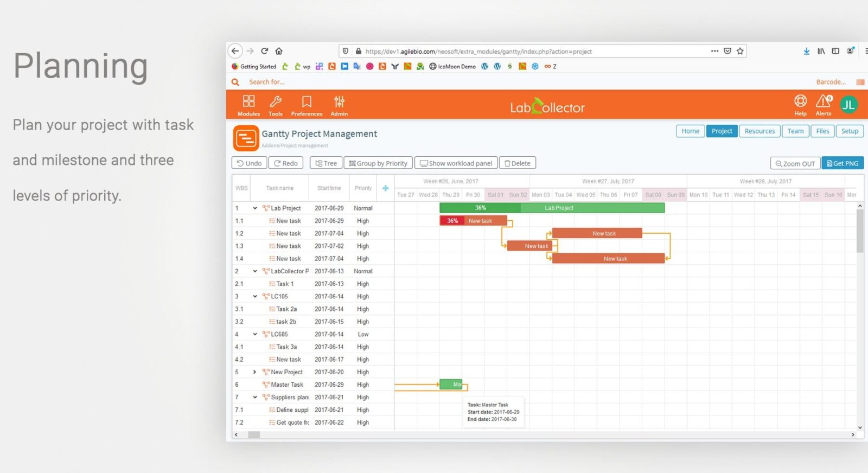Switch to the Resources tab
This screenshot has width=868, height=473.
click(x=759, y=131)
